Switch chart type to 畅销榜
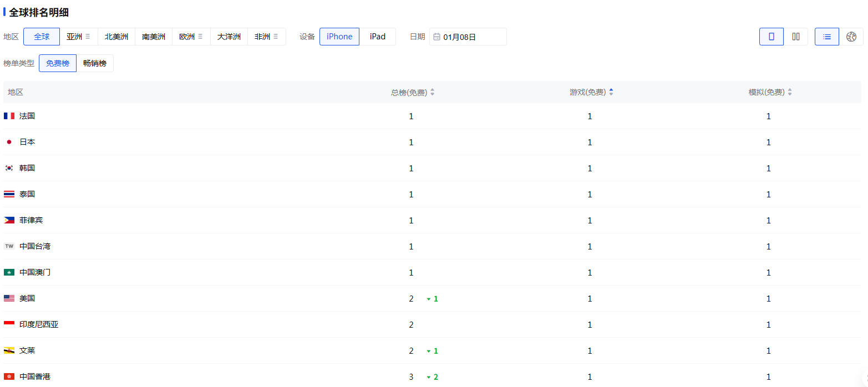Image resolution: width=868 pixels, height=387 pixels. coord(95,63)
